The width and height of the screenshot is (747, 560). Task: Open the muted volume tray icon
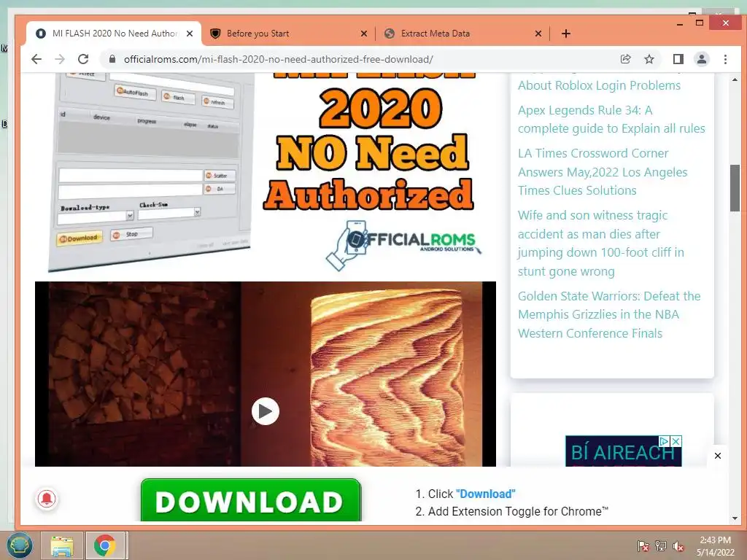coord(678,546)
